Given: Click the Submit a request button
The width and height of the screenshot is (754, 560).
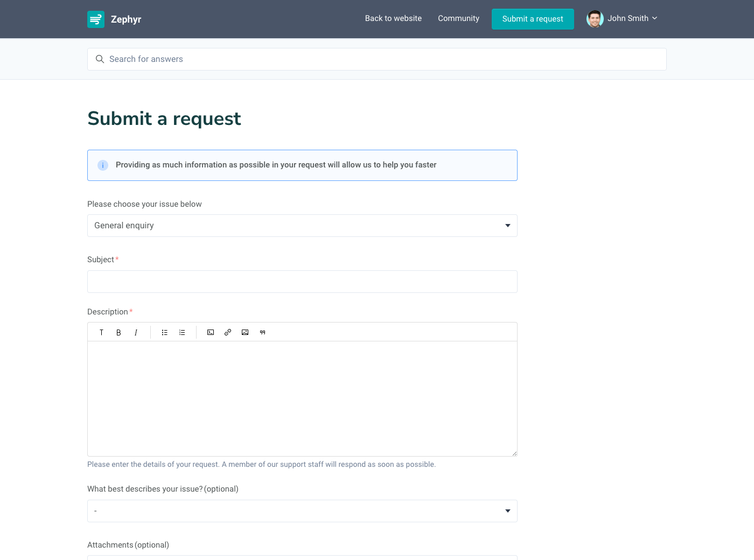Looking at the screenshot, I should 533,19.
